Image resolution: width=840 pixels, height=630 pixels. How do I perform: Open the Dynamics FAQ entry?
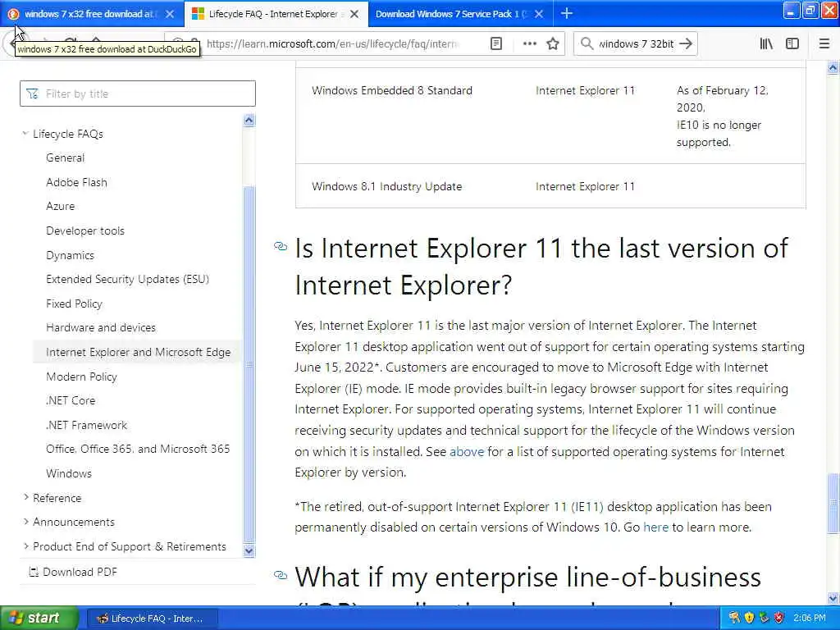71,256
